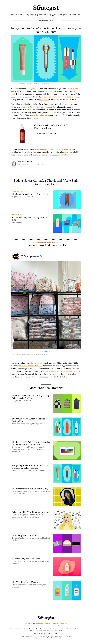Open the 260samplesale round profile avatar
This screenshot has height=644, width=92.
pyautogui.click(x=16, y=256)
